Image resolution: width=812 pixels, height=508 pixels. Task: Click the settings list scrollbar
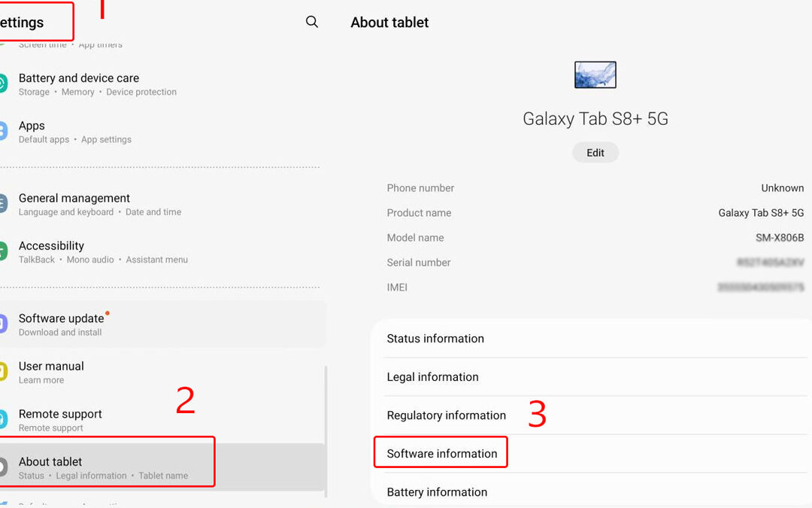click(x=326, y=431)
